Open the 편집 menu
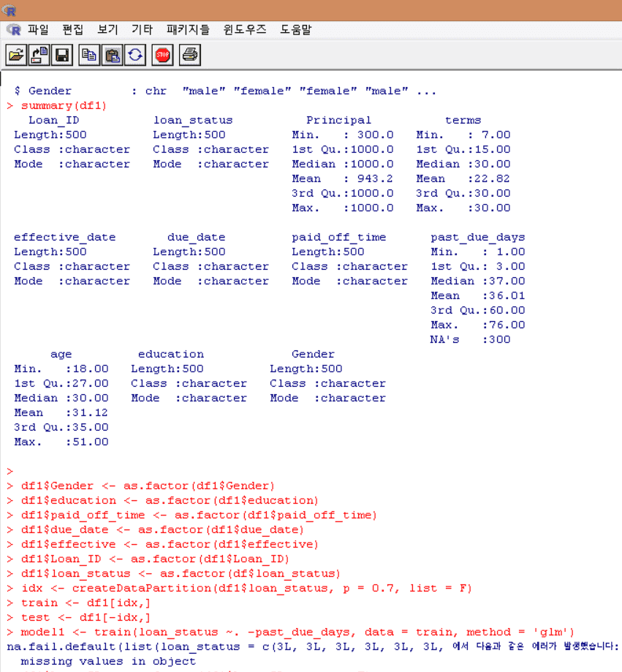Image resolution: width=622 pixels, height=672 pixels. click(73, 29)
